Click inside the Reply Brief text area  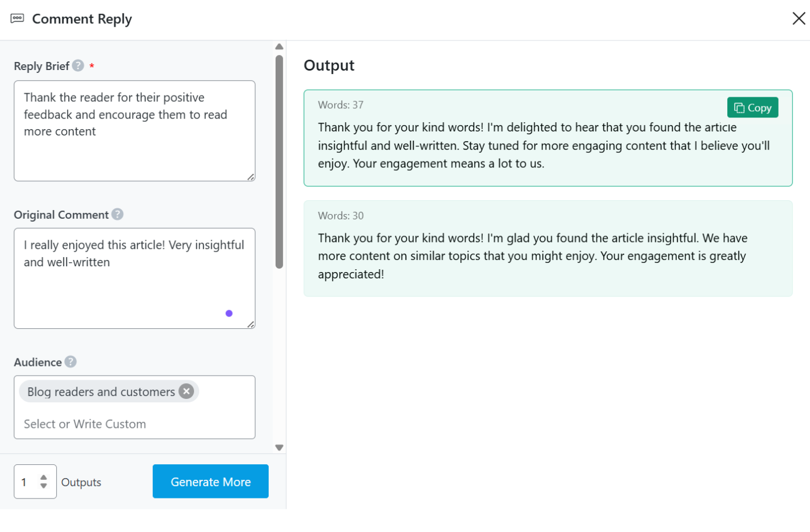point(134,151)
